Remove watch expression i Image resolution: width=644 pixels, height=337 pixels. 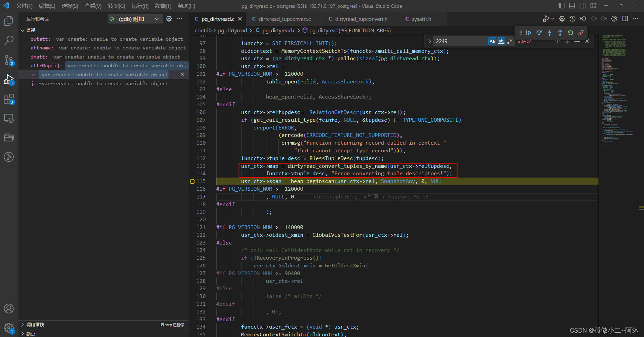(182, 74)
